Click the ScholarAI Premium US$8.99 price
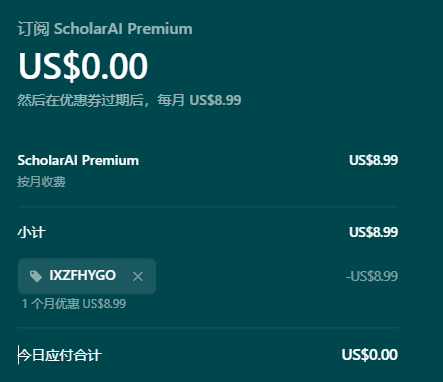Screen dimensions: 443x382 pyautogui.click(x=373, y=160)
